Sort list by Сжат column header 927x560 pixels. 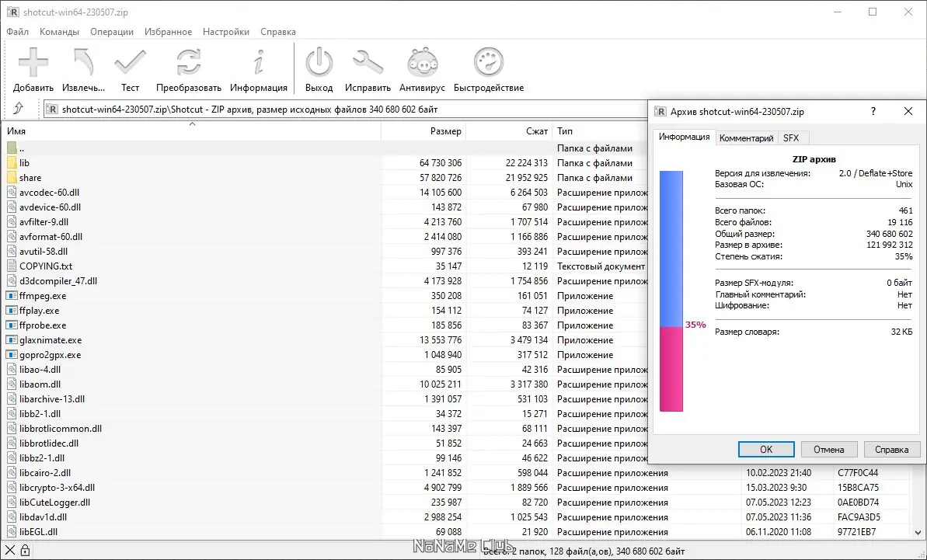(509, 131)
